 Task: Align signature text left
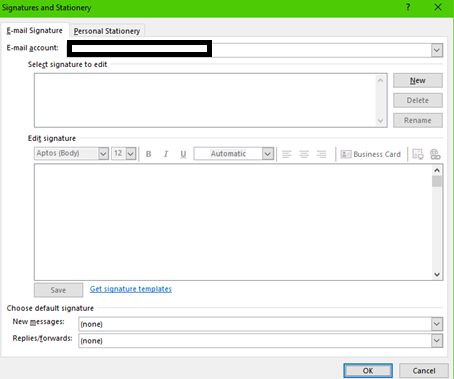[287, 154]
